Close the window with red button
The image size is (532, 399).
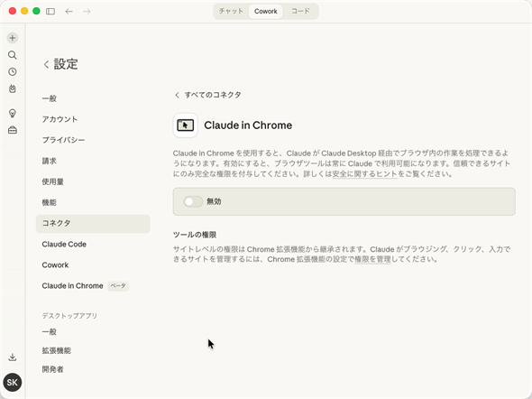[13, 11]
